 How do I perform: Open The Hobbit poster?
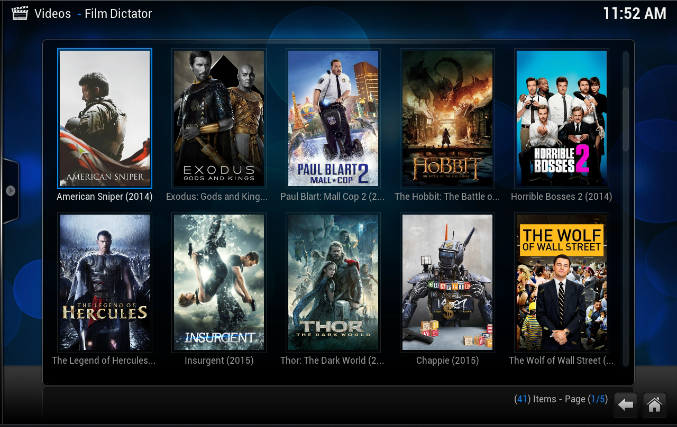tap(447, 119)
